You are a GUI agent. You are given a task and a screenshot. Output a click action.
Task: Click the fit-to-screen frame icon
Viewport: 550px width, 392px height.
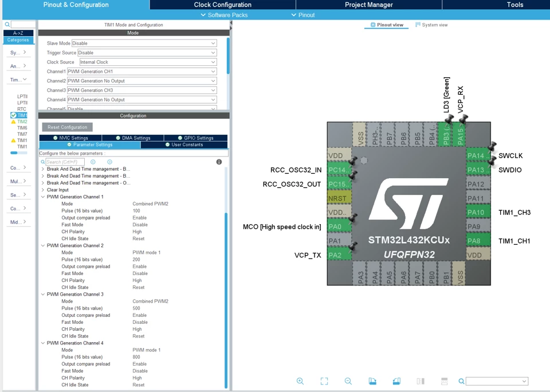324,381
